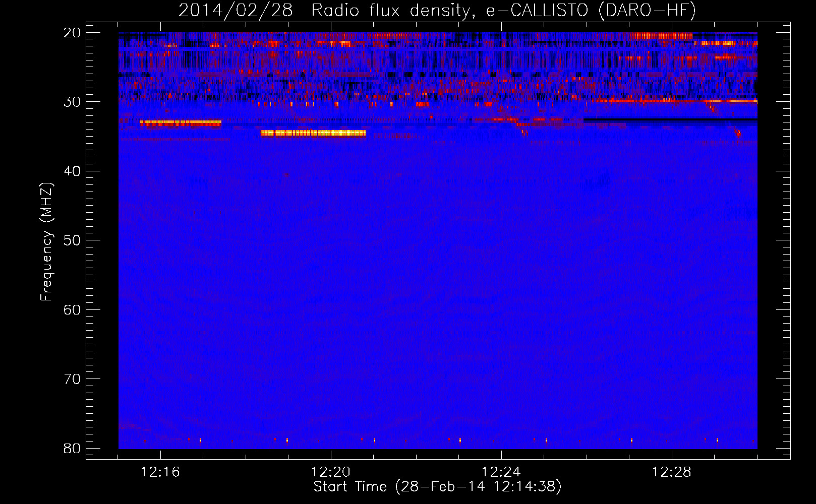The width and height of the screenshot is (816, 504).
Task: Click the 20 MHz frequency tick label
Action: click(x=72, y=33)
